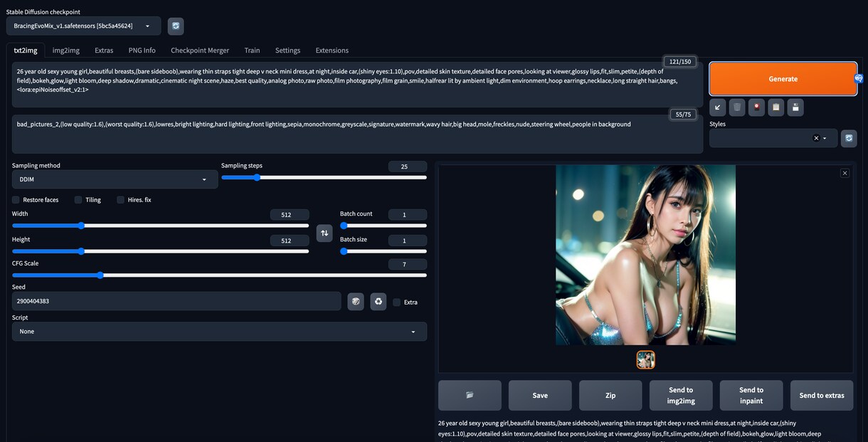Adjust the CFG Scale slider
The width and height of the screenshot is (868, 442).
click(x=219, y=275)
